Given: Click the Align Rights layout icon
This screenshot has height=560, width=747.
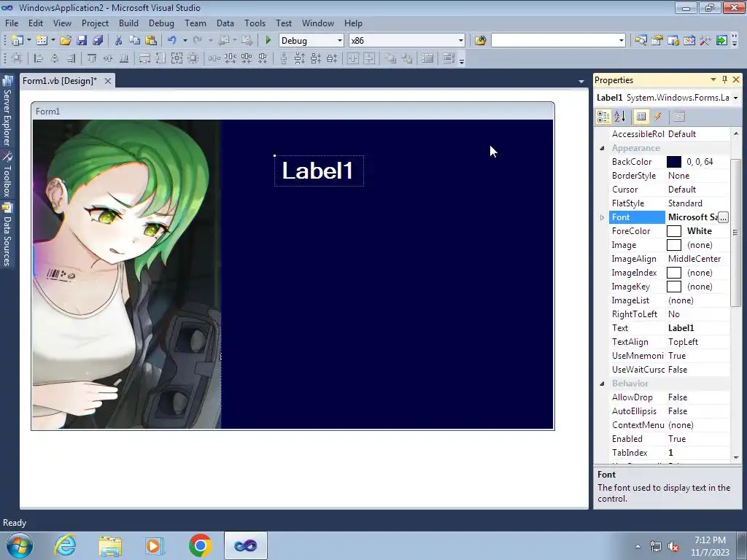Looking at the screenshot, I should tap(71, 58).
